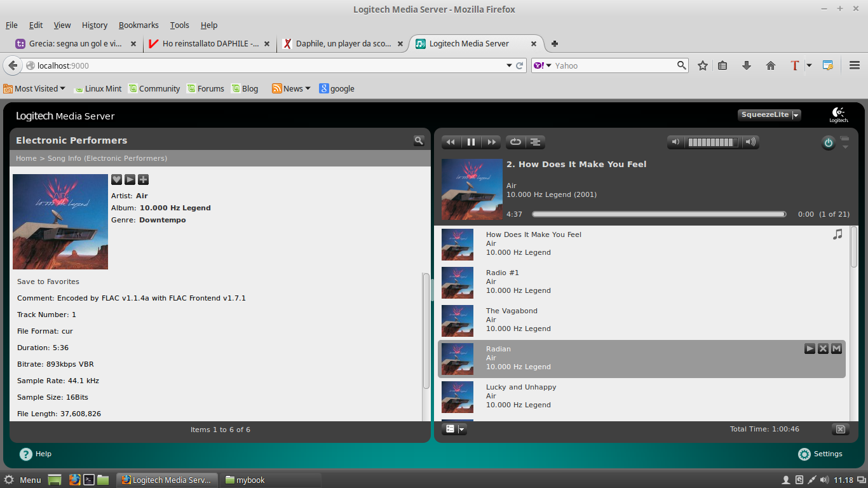
Task: Open the Bookmarks menu
Action: point(139,25)
